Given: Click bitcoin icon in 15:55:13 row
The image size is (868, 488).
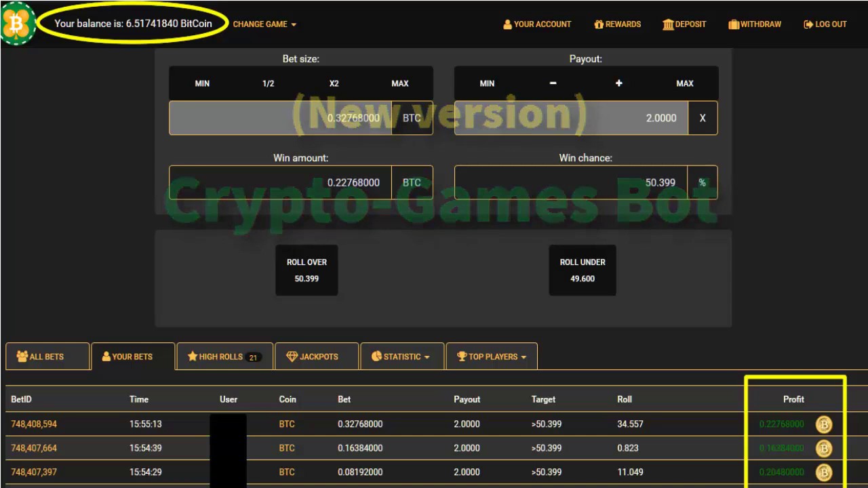Looking at the screenshot, I should point(824,424).
